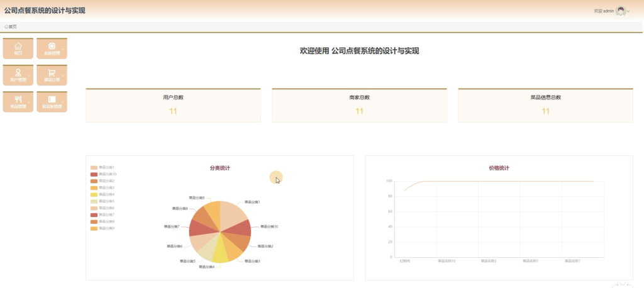The height and width of the screenshot is (288, 644).
Task: Expand the 系统管理 chevron arrow
Action: coord(63,49)
